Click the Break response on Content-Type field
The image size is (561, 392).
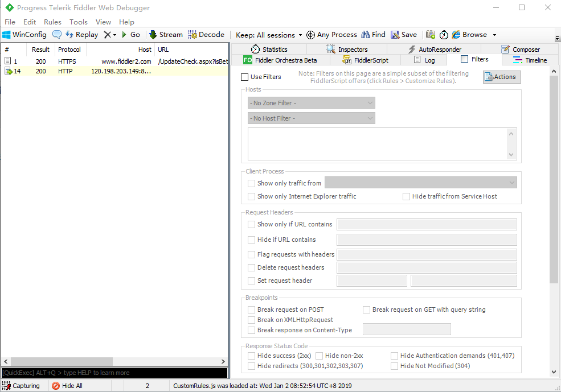[407, 329]
